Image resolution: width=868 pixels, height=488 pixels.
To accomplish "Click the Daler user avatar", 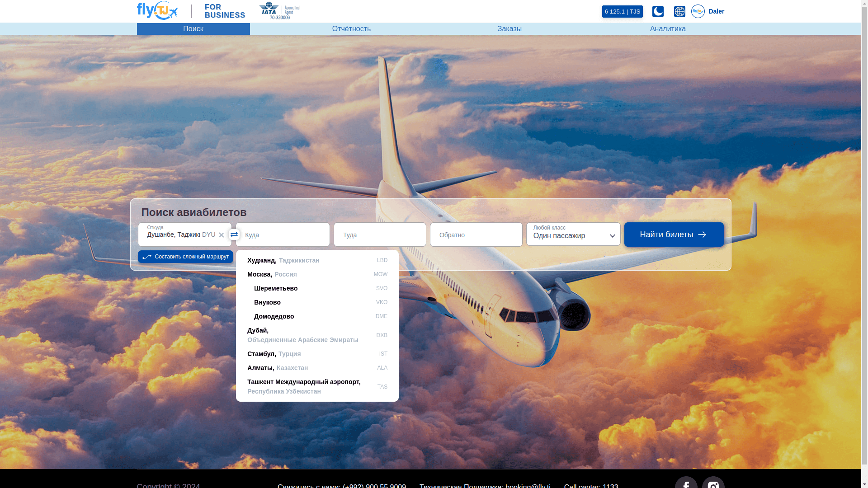I will (698, 11).
